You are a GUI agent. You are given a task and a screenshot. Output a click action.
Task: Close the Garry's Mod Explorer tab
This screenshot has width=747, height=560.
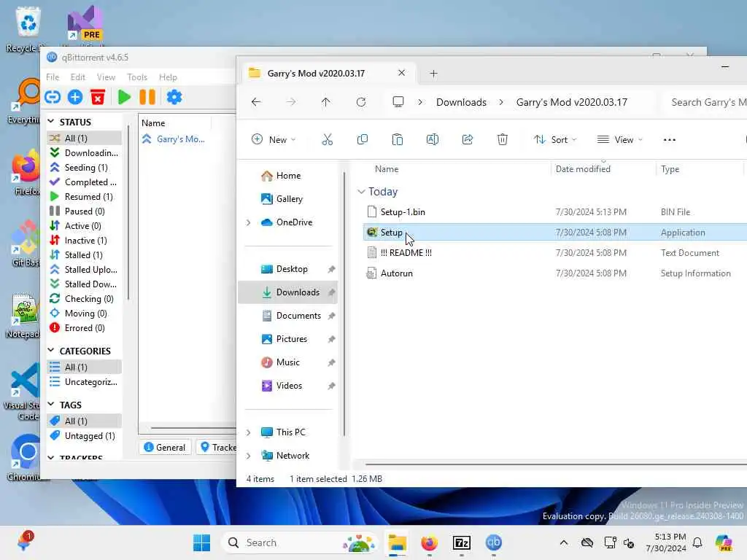click(x=402, y=73)
